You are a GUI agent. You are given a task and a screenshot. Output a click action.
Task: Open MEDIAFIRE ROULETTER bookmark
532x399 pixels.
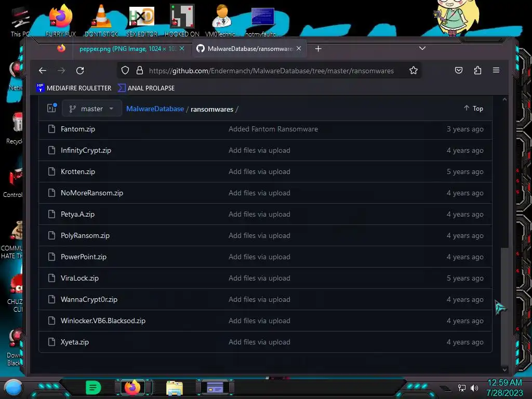point(74,88)
